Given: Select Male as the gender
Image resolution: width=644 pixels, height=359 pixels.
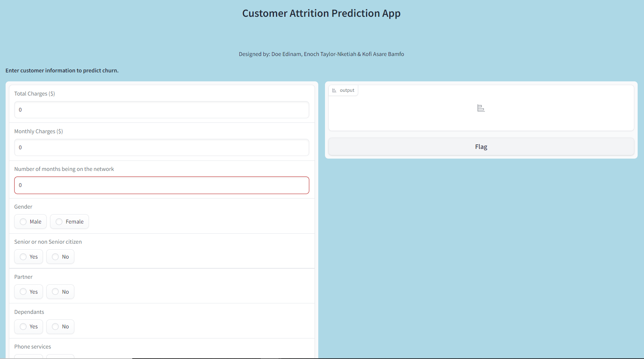Looking at the screenshot, I should tap(30, 221).
